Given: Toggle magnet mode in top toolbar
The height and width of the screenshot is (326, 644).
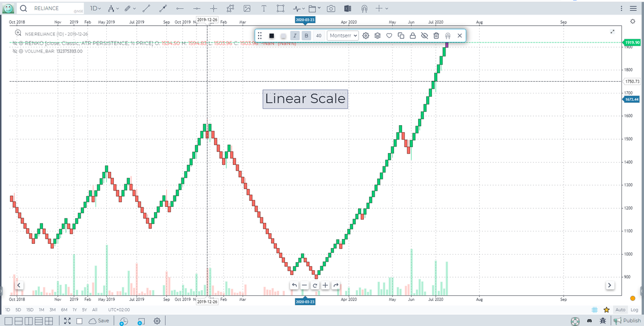Looking at the screenshot, I should [364, 9].
